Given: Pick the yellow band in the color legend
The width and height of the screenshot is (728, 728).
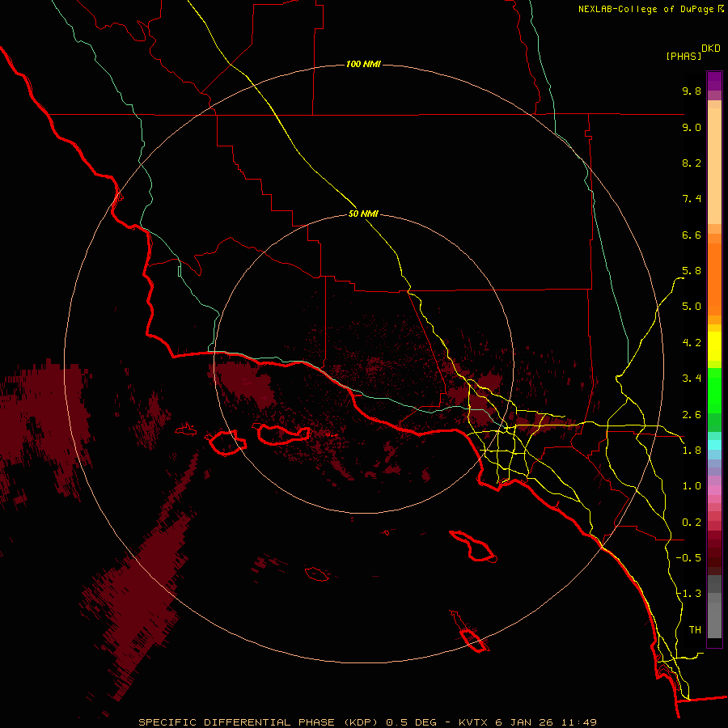Looking at the screenshot, I should [714, 346].
